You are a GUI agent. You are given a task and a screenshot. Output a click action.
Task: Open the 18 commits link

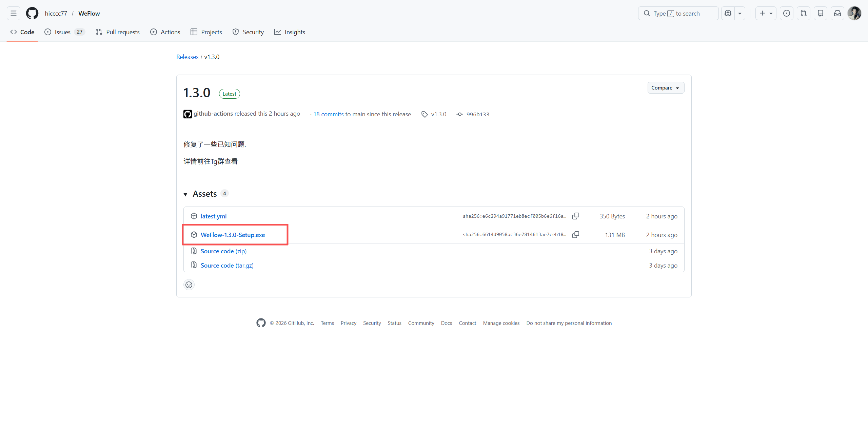coord(328,114)
